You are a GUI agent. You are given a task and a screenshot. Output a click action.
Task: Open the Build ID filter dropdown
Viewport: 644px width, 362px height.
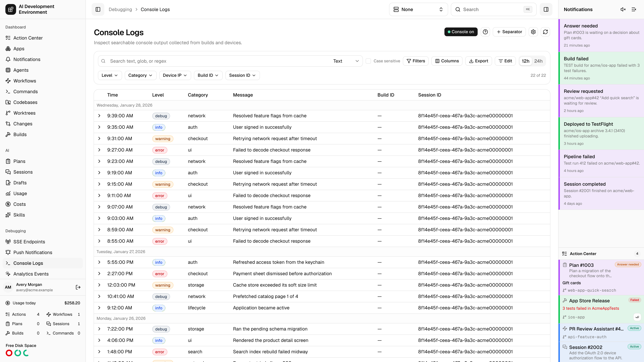pyautogui.click(x=208, y=75)
